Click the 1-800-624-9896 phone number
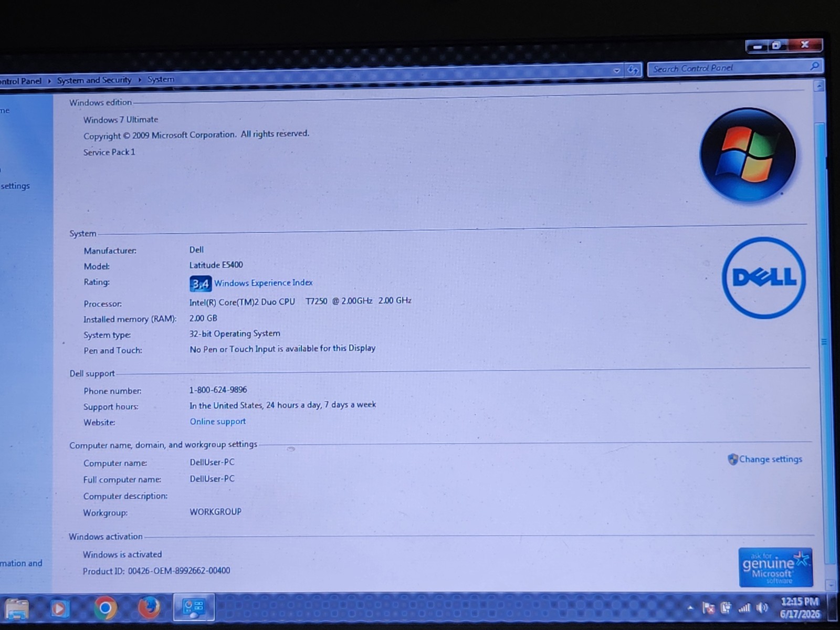This screenshot has height=630, width=840. 218,390
